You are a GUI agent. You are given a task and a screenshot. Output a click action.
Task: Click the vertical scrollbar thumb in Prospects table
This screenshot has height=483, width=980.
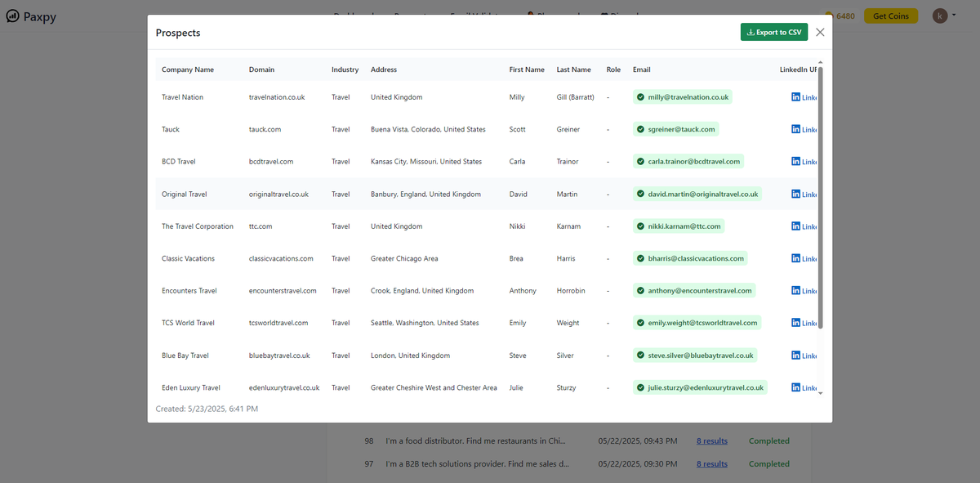tap(821, 198)
